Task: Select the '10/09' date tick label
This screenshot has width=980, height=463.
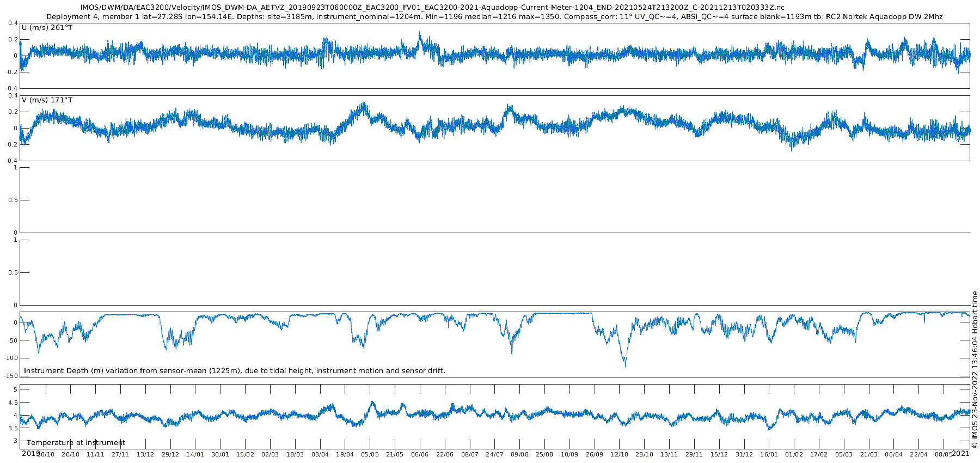Action: (x=569, y=454)
